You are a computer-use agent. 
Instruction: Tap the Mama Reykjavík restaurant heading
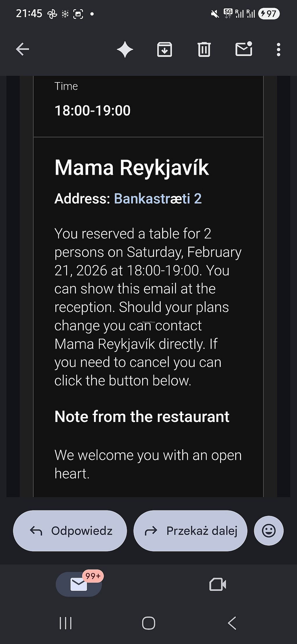click(132, 168)
